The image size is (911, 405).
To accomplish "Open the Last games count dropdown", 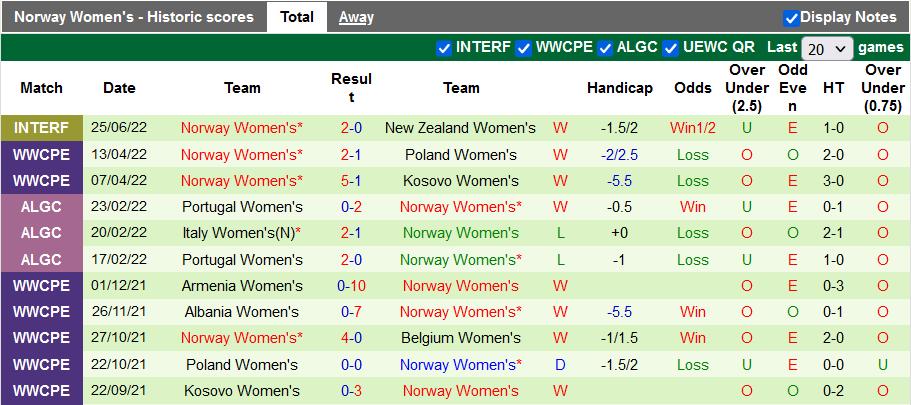I will click(826, 48).
